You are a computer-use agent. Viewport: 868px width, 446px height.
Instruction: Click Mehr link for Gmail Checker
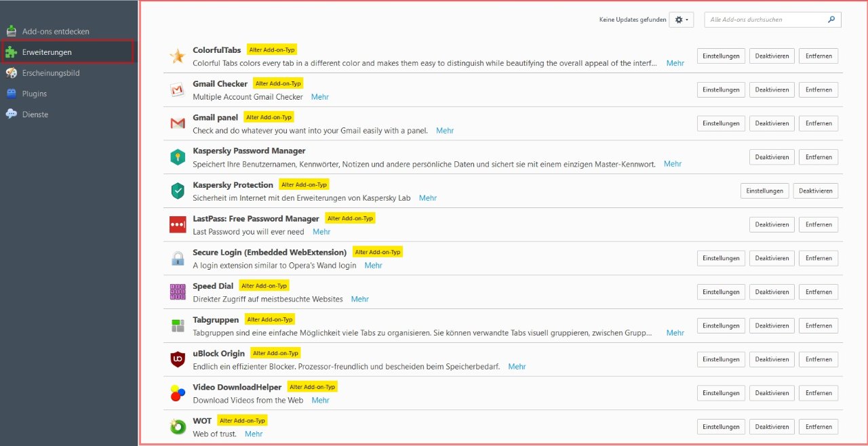click(x=320, y=97)
